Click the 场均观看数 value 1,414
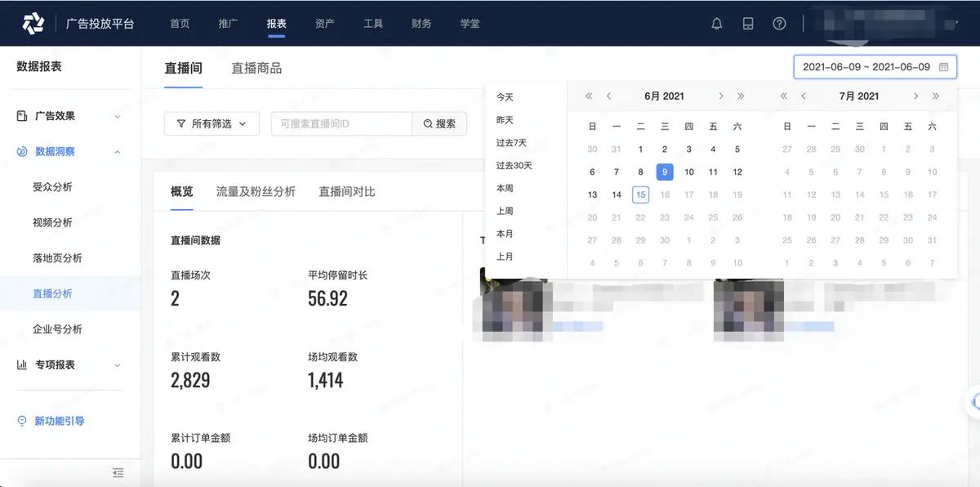980x487 pixels. (326, 380)
